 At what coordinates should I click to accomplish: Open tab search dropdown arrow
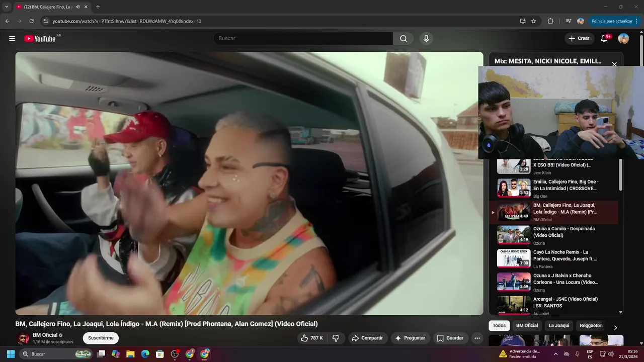coord(7,7)
